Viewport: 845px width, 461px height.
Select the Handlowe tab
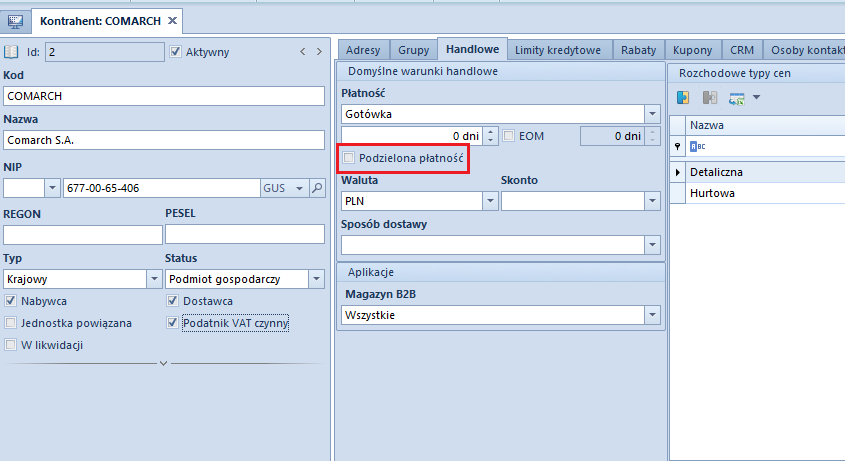pyautogui.click(x=472, y=49)
